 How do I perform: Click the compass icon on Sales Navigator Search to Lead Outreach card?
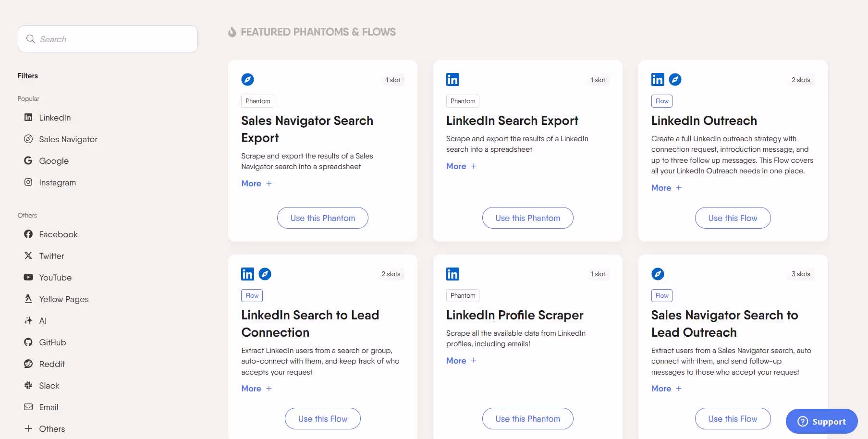pos(658,274)
